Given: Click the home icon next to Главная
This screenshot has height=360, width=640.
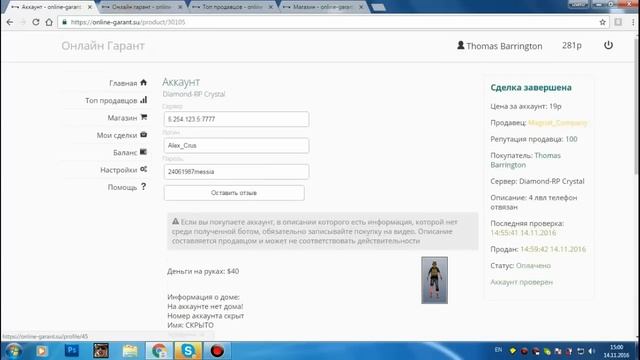Looking at the screenshot, I should [x=143, y=82].
